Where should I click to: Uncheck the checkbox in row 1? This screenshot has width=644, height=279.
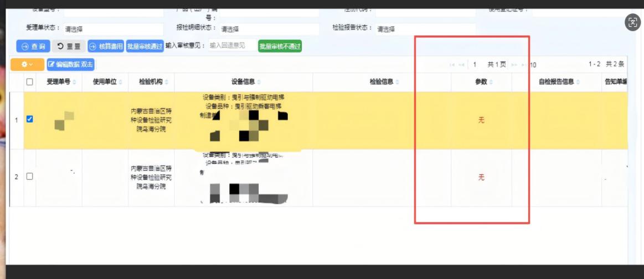(x=30, y=119)
